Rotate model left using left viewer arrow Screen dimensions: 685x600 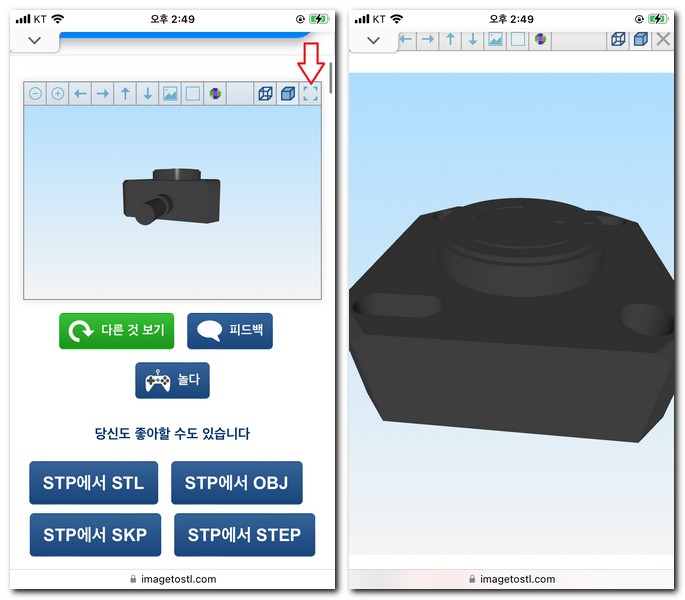pos(80,94)
